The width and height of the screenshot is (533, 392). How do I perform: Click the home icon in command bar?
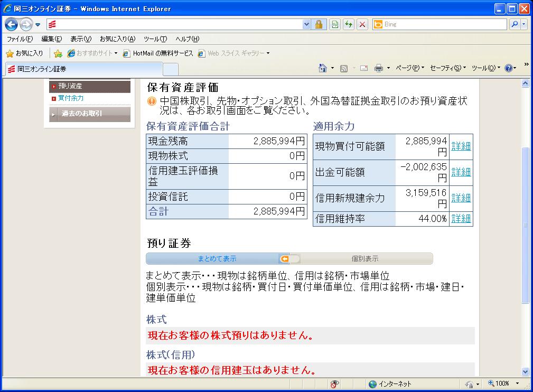point(323,68)
